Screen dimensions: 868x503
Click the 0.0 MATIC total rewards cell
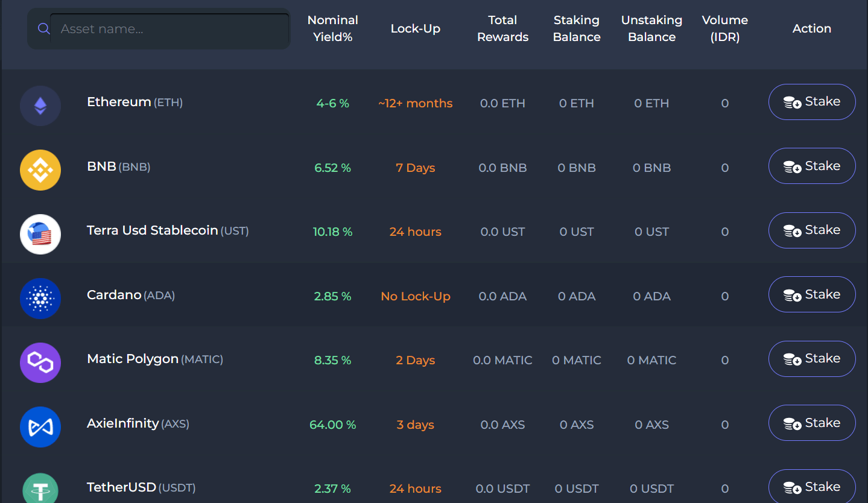503,360
